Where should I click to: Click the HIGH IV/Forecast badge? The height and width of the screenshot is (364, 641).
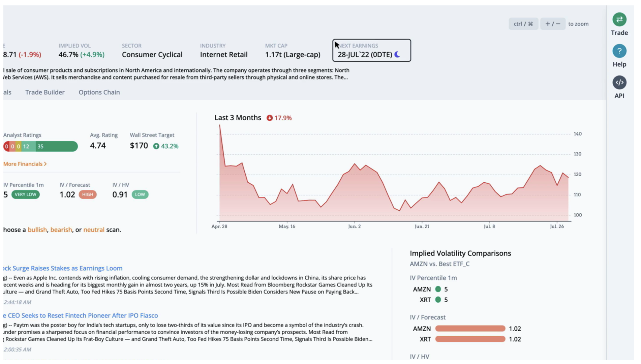87,194
